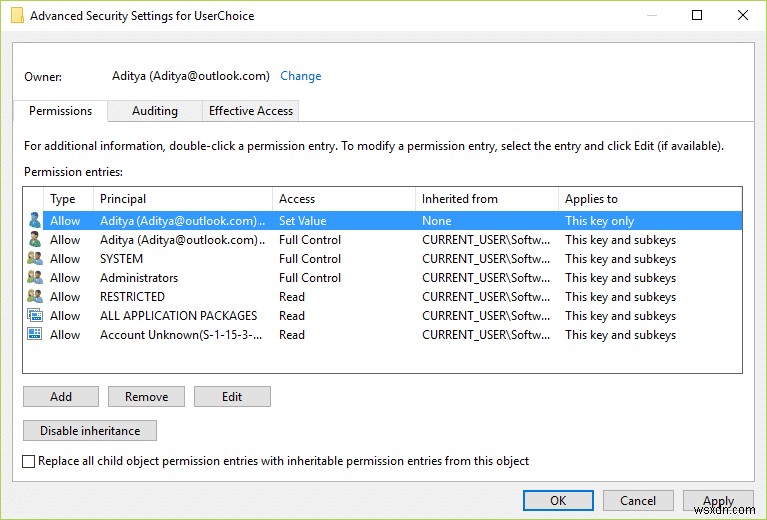Click the Add button
Viewport: 767px width, 520px height.
click(x=61, y=397)
